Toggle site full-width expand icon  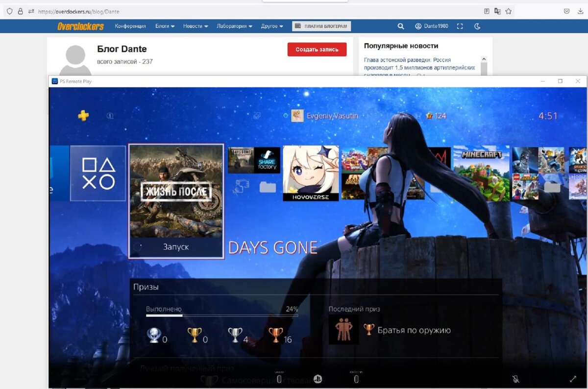(x=460, y=26)
